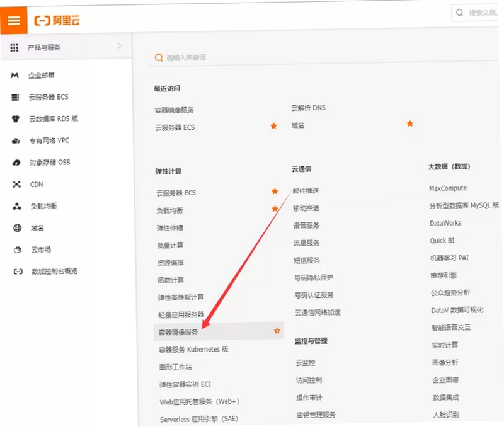Open 云市场 sidebar item
This screenshot has height=429, width=504.
point(41,249)
